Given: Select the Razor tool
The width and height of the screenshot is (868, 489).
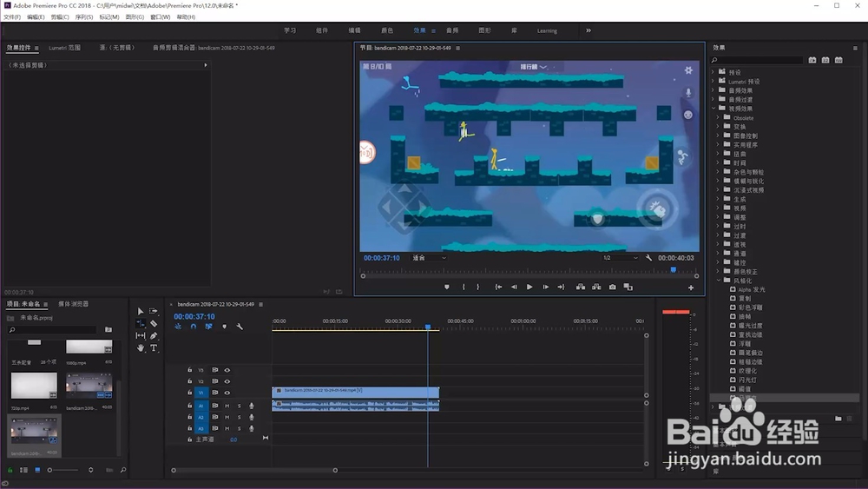Looking at the screenshot, I should (x=154, y=323).
